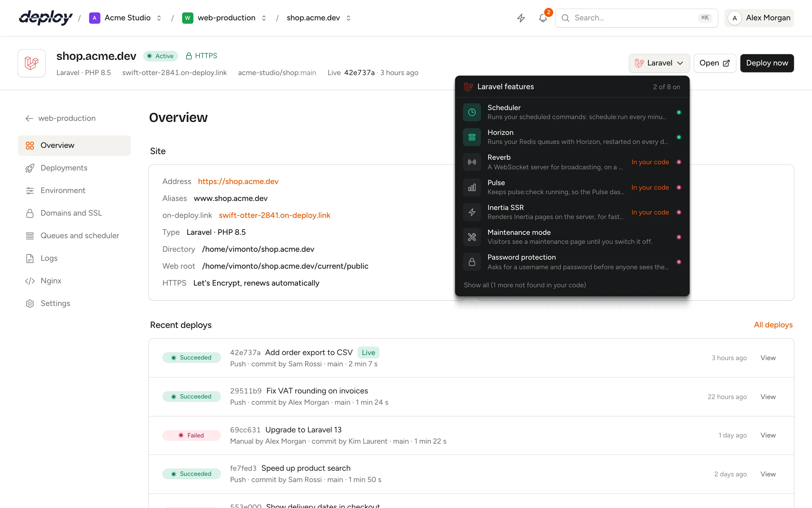The width and height of the screenshot is (812, 508).
Task: Click the search magnifier icon
Action: tap(565, 18)
